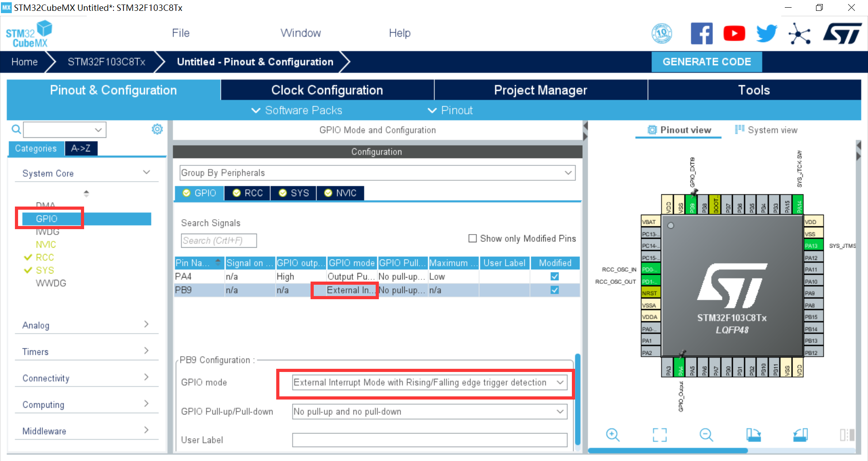Open the Window menu
Viewport: 868px width, 461px height.
301,33
